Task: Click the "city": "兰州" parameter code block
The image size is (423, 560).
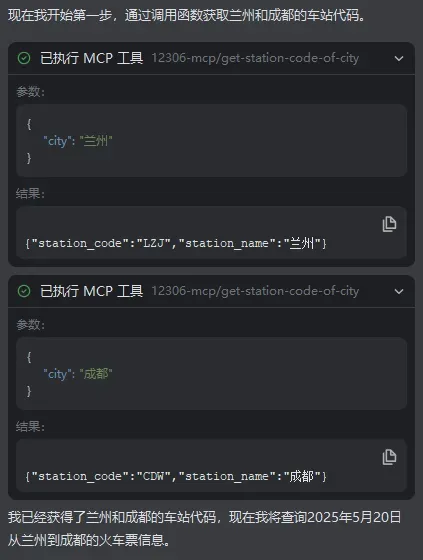Action: click(x=212, y=141)
